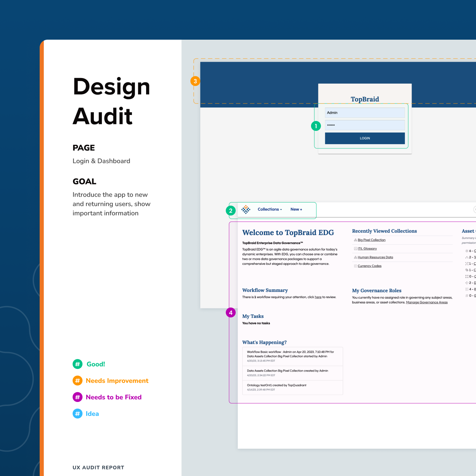This screenshot has height=476, width=476.
Task: Click the 'Needs to be Fixed' legend label
Action: click(114, 397)
